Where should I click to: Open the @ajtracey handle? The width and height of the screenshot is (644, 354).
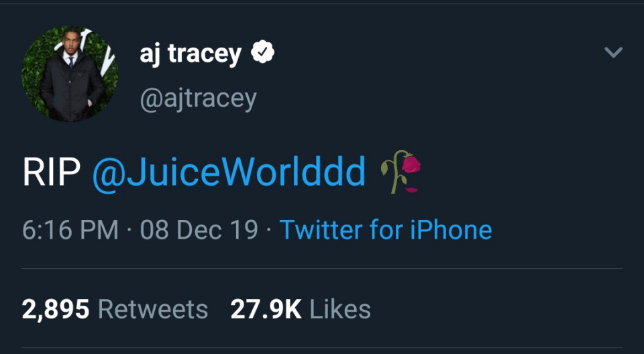[198, 99]
